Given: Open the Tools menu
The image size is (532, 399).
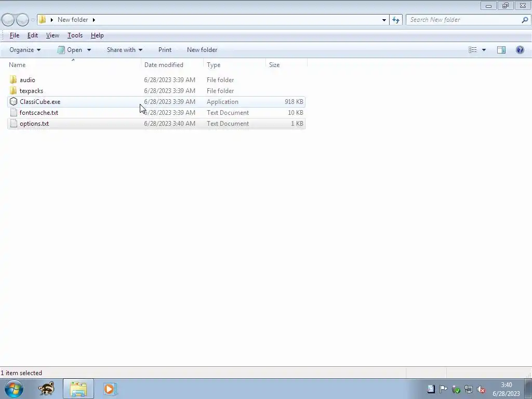Looking at the screenshot, I should pyautogui.click(x=75, y=35).
